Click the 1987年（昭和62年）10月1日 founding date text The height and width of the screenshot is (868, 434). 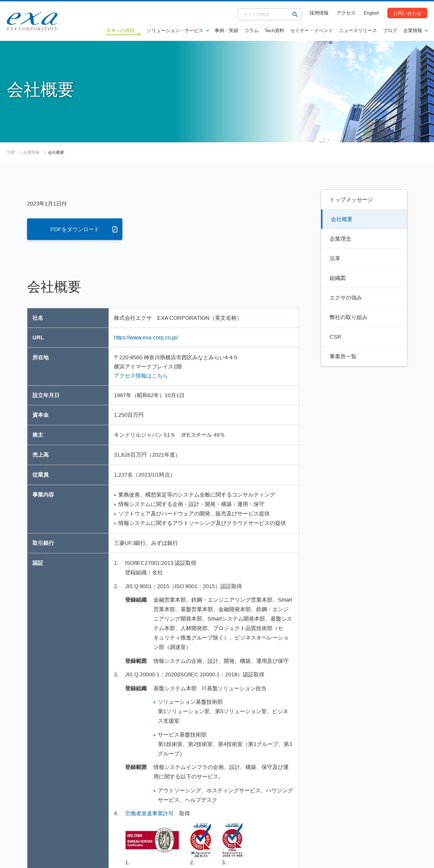pyautogui.click(x=149, y=395)
